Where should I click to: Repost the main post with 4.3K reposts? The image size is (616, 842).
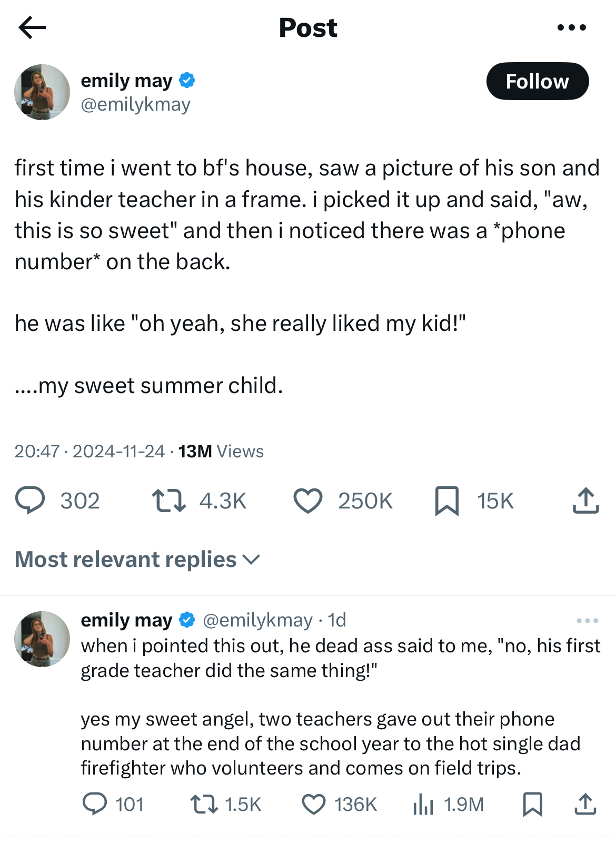click(168, 501)
